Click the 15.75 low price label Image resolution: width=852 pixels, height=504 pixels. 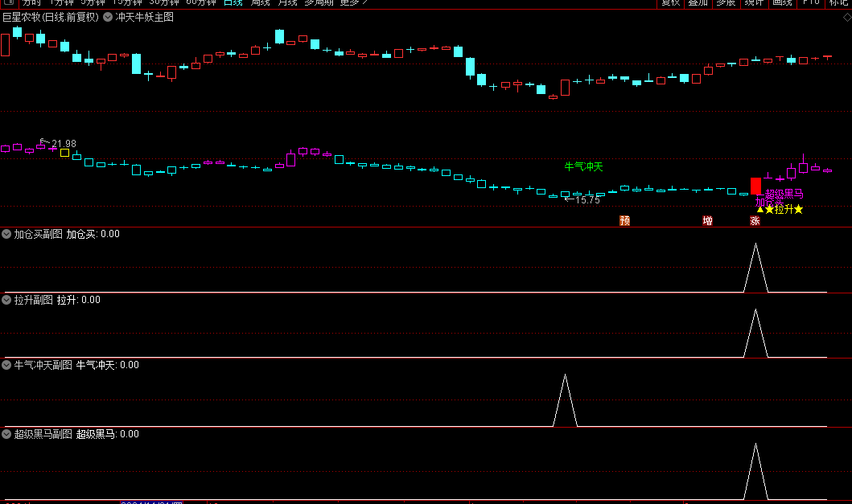587,200
